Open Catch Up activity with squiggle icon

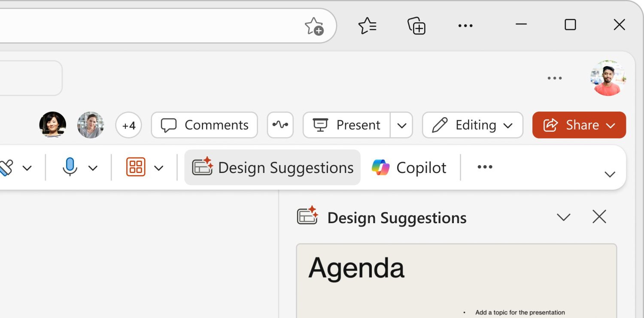point(280,125)
